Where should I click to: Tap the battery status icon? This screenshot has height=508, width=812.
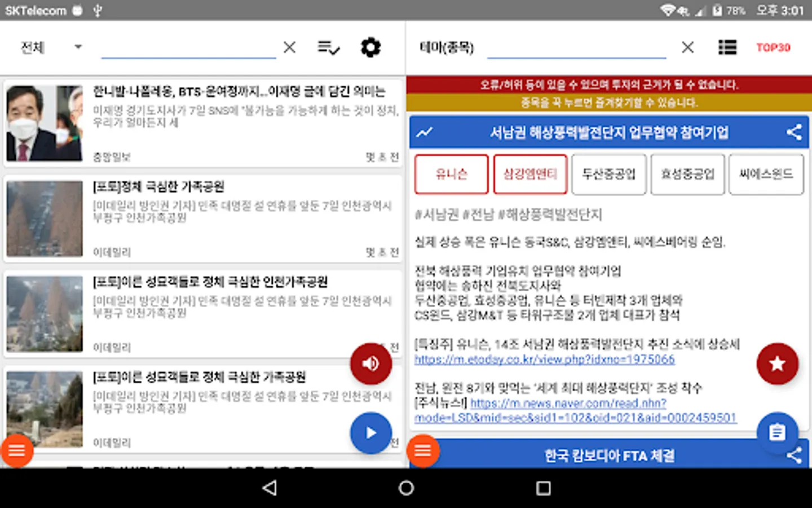pyautogui.click(x=717, y=10)
